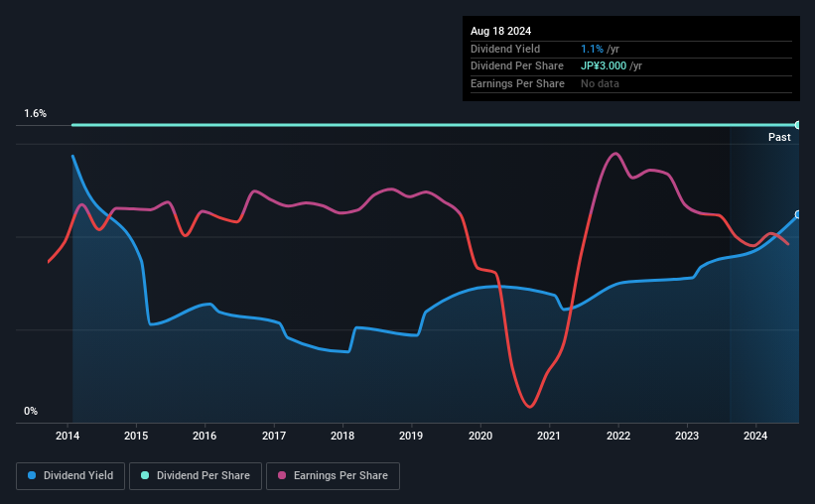Image resolution: width=815 pixels, height=504 pixels.
Task: Select the 2018 x-axis label
Action: [342, 436]
